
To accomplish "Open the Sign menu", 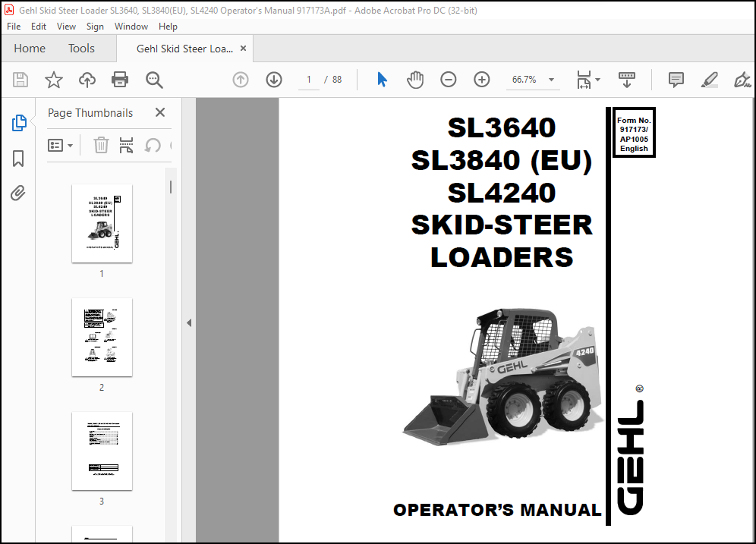I will 95,27.
